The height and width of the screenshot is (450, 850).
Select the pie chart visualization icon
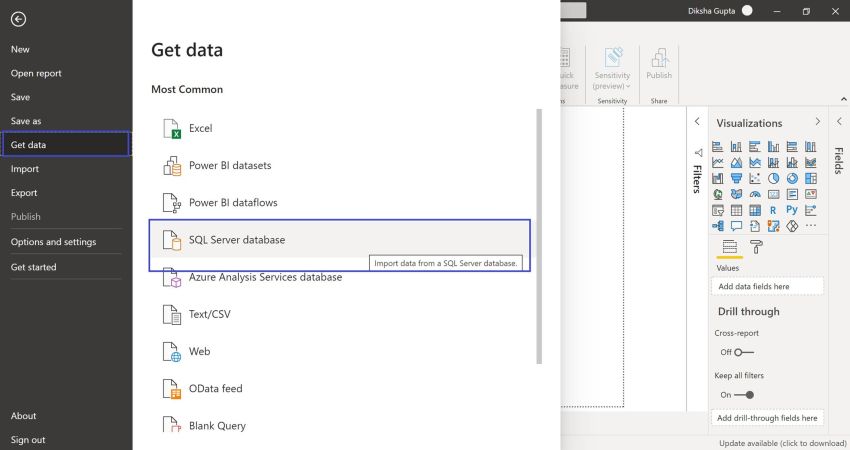(x=773, y=178)
